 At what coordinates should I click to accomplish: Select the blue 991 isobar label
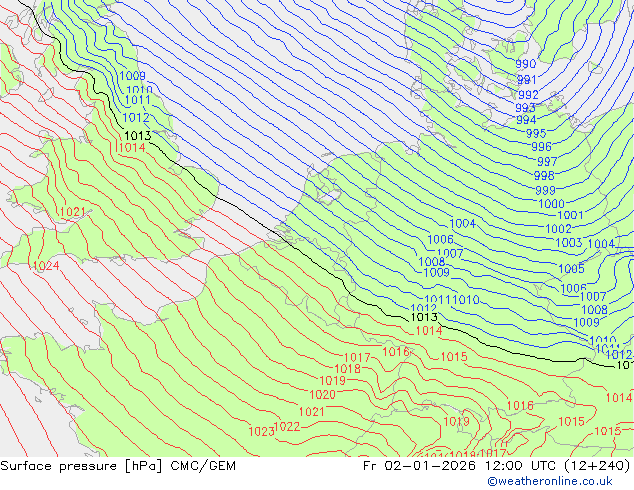(526, 80)
